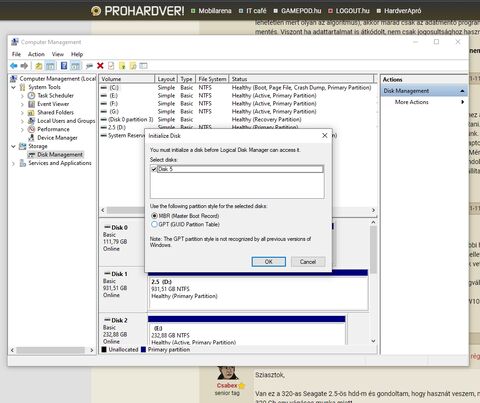Viewport: 480px width, 403px height.
Task: Uncheck the Disk 5 checkbox
Action: coord(154,169)
